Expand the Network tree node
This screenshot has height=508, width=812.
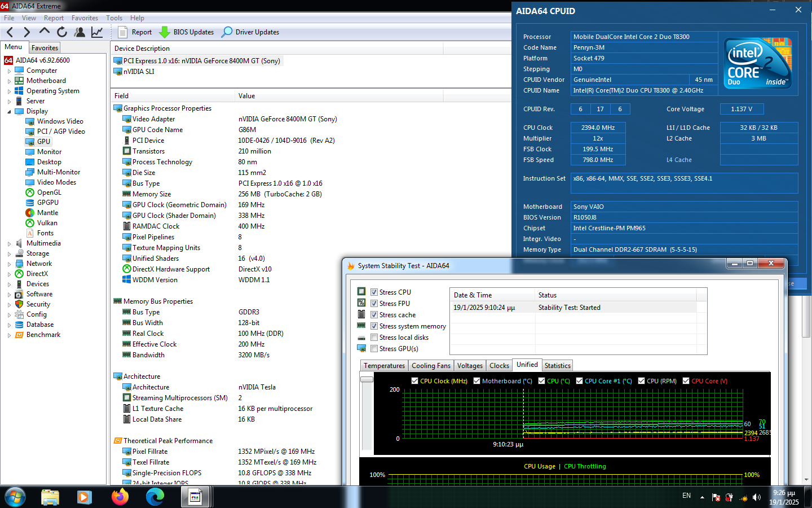coord(9,264)
